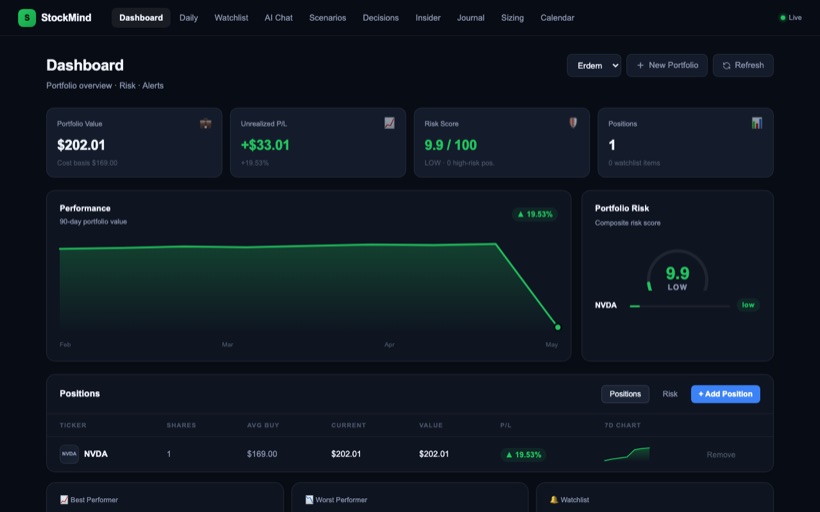The image size is (820, 512).
Task: Open the Erdem portfolio dropdown
Action: pos(594,65)
